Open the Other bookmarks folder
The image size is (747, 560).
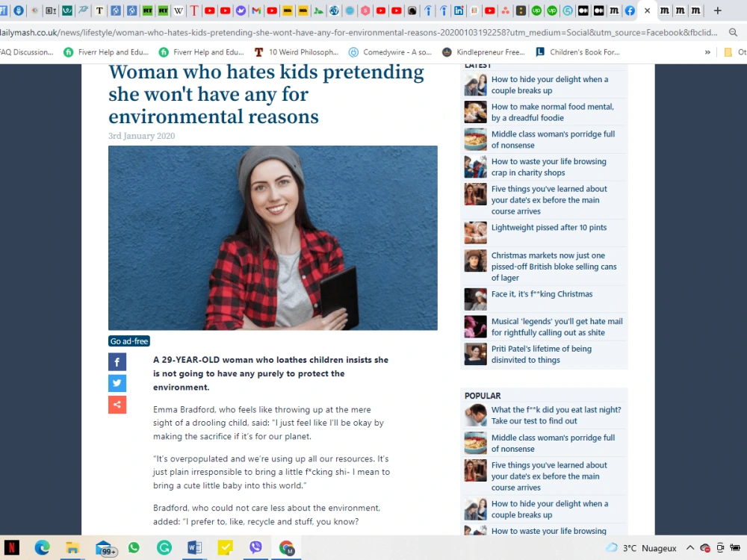click(x=734, y=52)
